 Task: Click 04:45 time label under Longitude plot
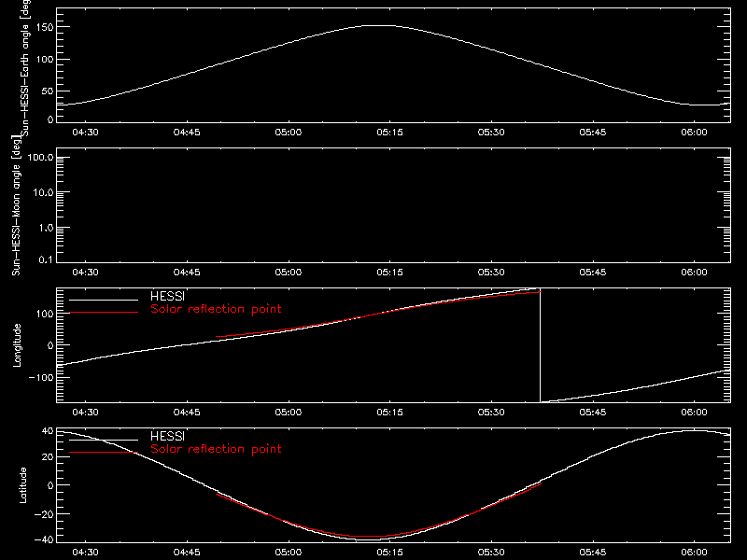pyautogui.click(x=187, y=413)
